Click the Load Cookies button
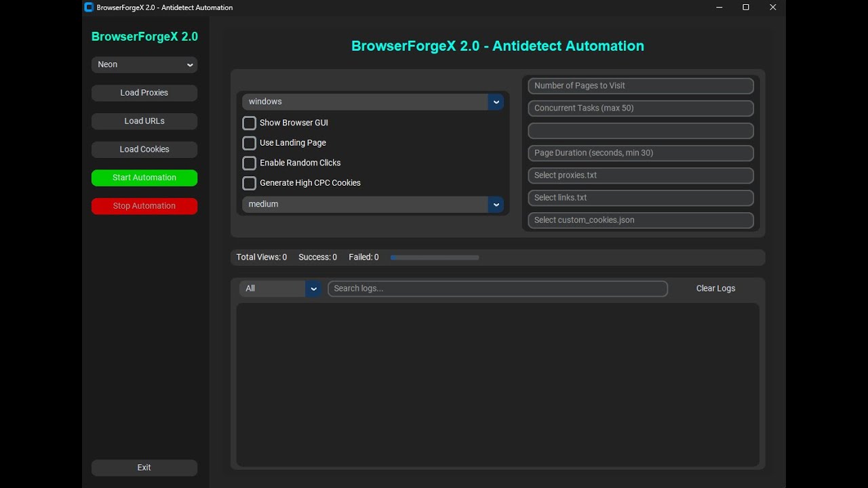Viewport: 868px width, 488px height. [x=144, y=149]
